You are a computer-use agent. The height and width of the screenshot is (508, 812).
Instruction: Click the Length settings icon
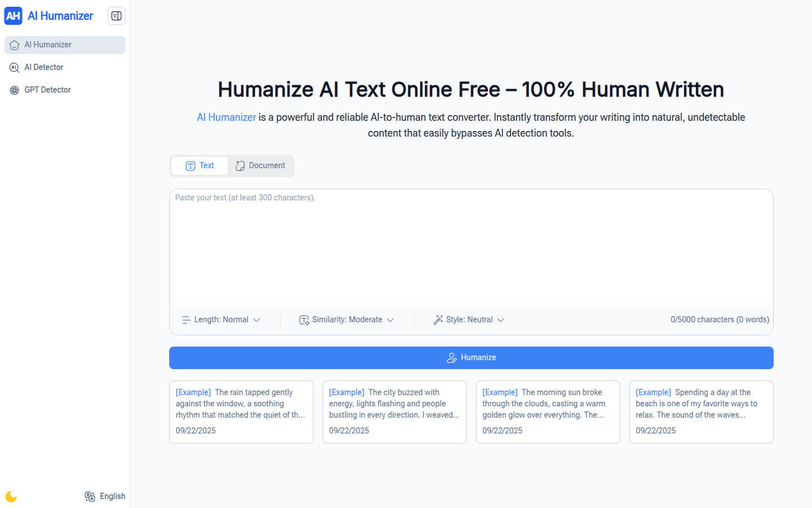point(186,319)
